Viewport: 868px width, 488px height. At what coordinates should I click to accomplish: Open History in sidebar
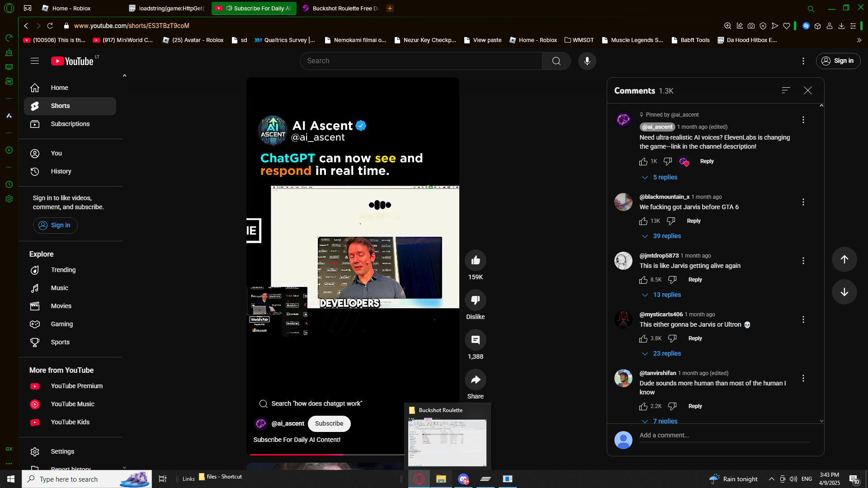[x=70, y=171]
